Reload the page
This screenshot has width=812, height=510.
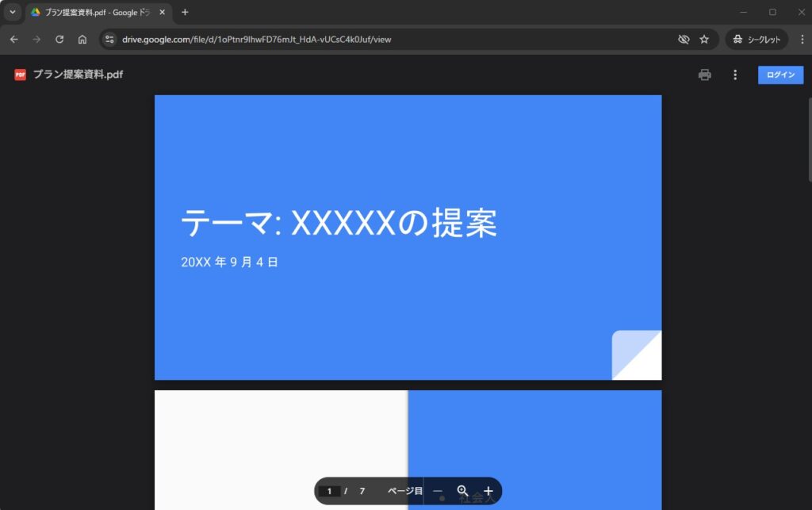(x=59, y=40)
